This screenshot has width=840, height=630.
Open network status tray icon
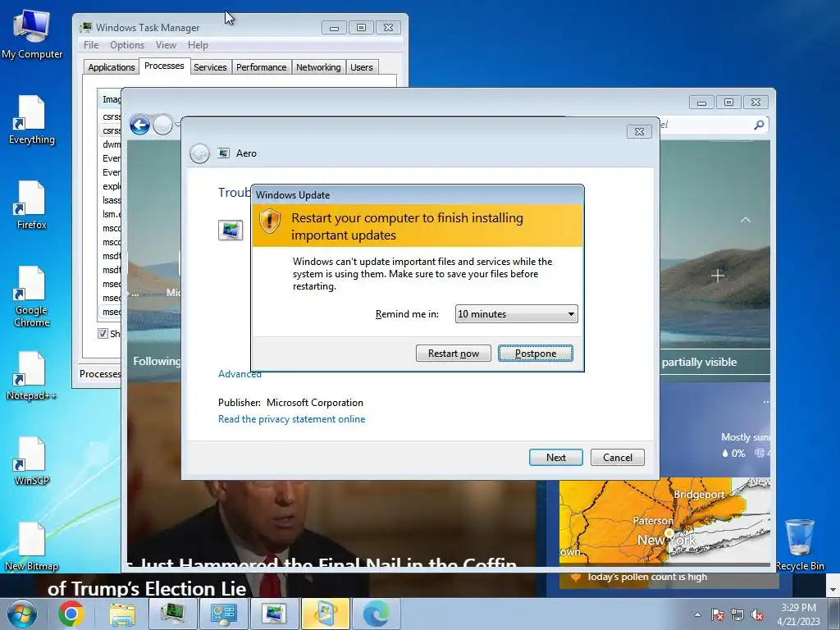[737, 614]
